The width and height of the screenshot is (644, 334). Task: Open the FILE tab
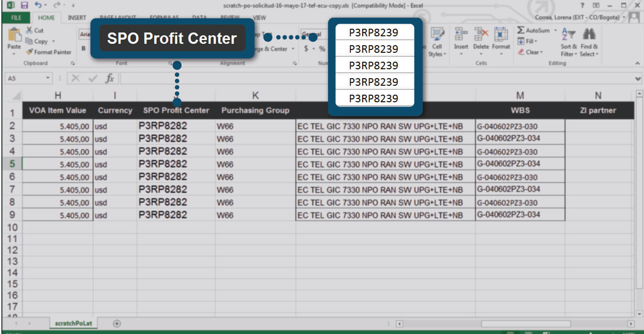point(16,18)
